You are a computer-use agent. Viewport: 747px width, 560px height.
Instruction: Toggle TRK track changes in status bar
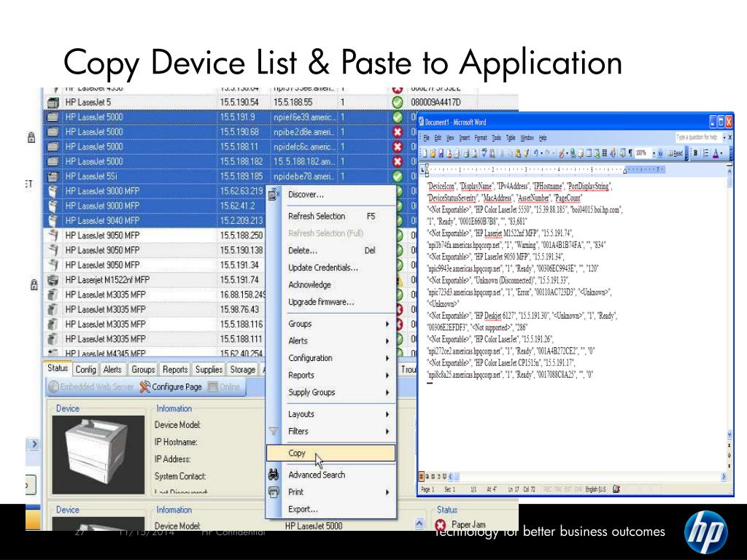click(558, 489)
